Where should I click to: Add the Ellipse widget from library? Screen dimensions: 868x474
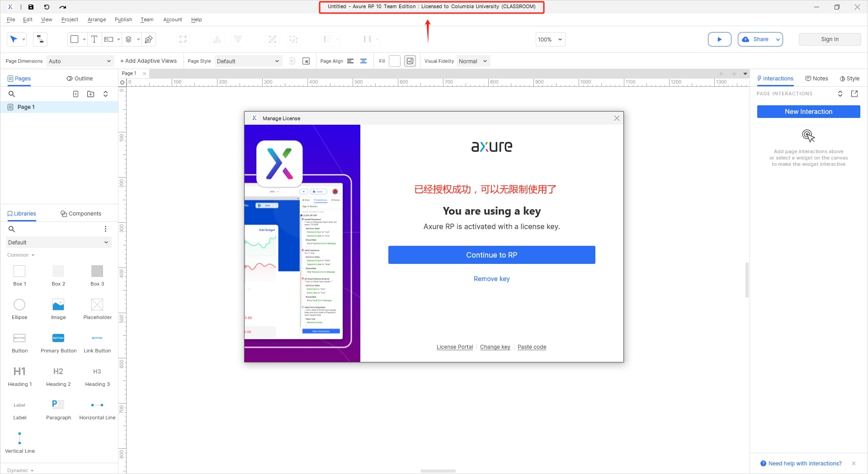click(19, 309)
